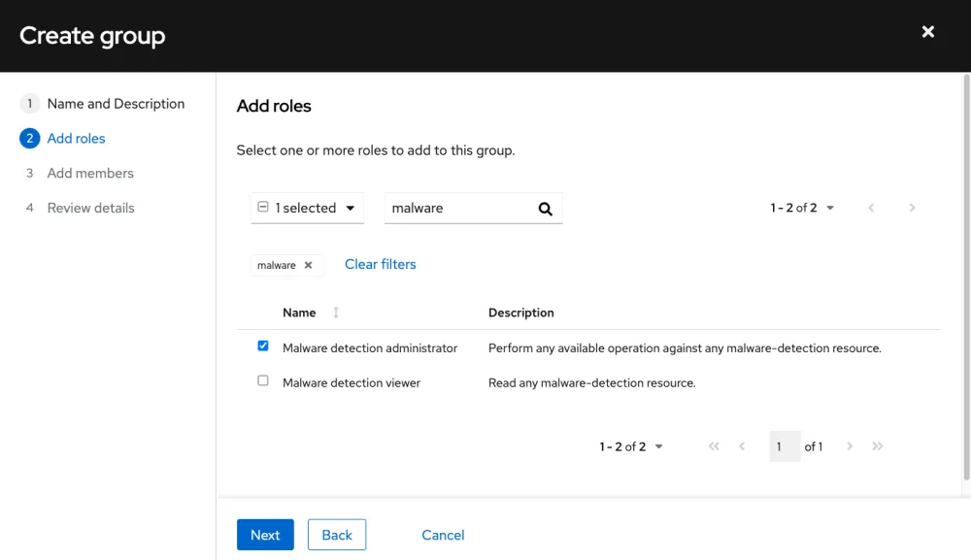Check Malware detection viewer
The width and height of the screenshot is (971, 560).
point(262,380)
